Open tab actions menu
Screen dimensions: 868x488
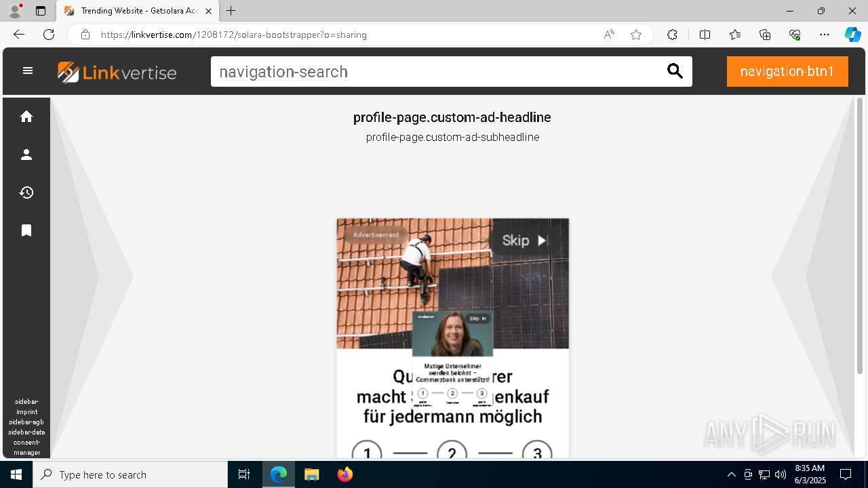(x=41, y=11)
